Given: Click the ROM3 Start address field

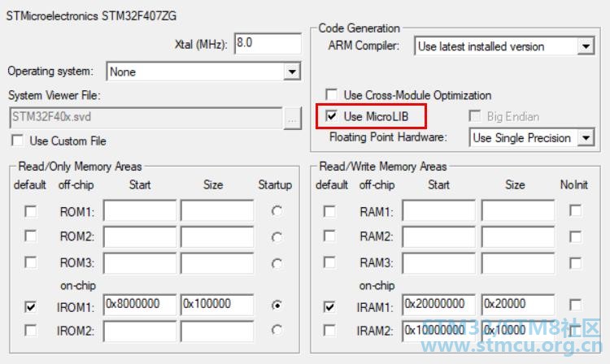Looking at the screenshot, I should coord(140,263).
